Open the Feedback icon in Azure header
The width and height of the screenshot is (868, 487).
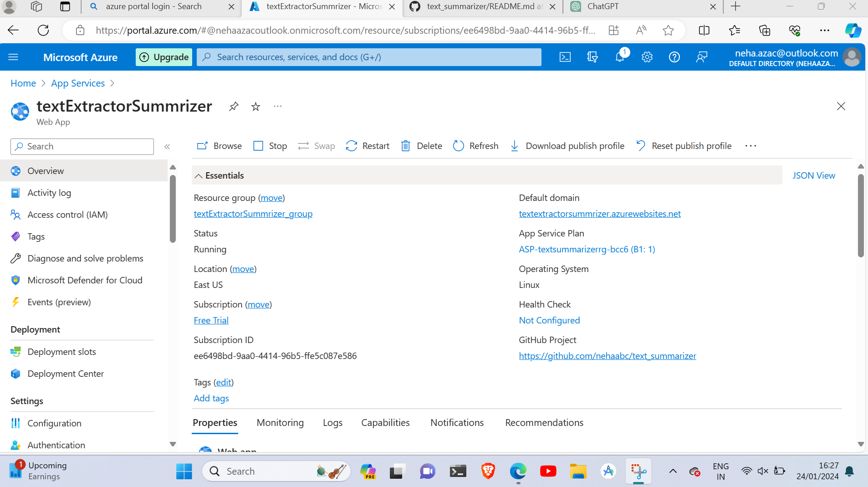[x=702, y=57]
